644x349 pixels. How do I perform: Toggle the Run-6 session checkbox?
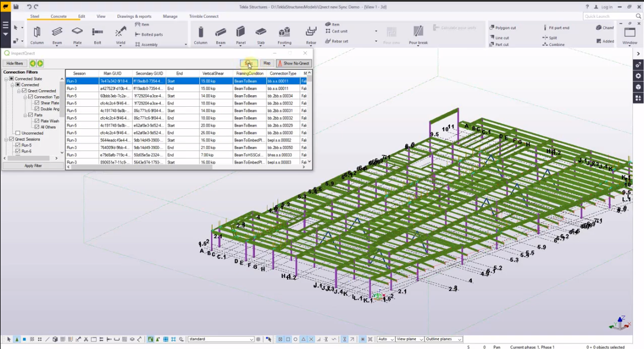click(x=18, y=152)
